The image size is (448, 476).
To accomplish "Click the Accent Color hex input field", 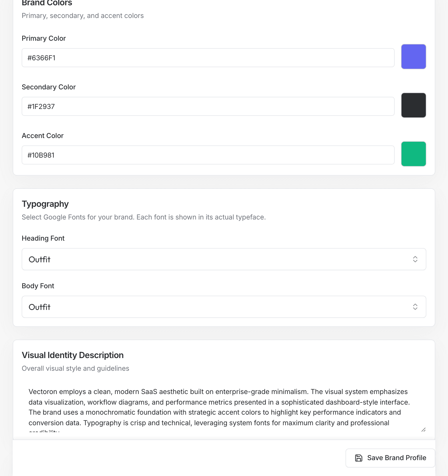I will point(208,155).
